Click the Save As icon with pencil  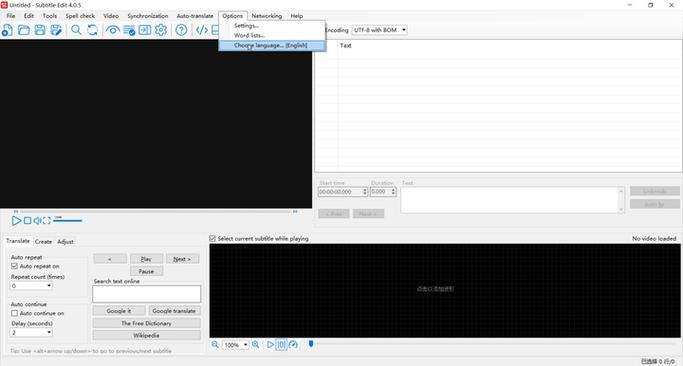56,30
